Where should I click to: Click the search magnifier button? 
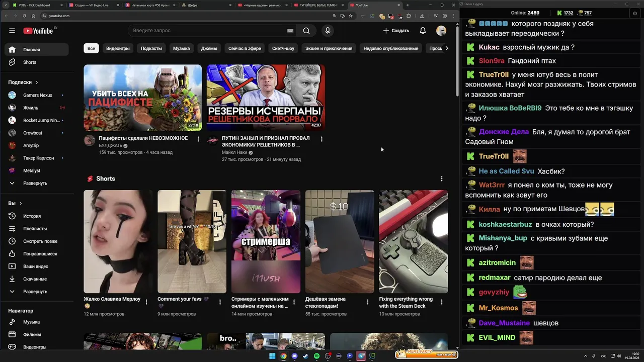(x=306, y=31)
